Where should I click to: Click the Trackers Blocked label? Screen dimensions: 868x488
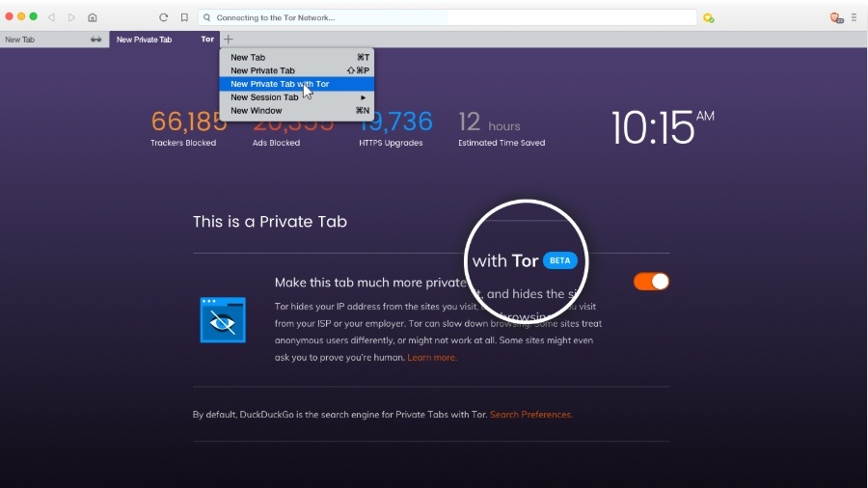point(183,143)
